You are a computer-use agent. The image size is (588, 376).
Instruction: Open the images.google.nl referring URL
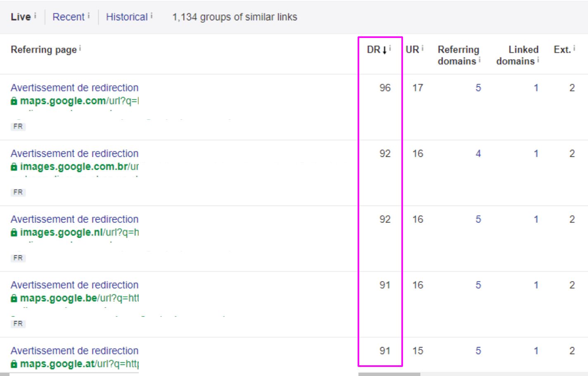tap(79, 232)
